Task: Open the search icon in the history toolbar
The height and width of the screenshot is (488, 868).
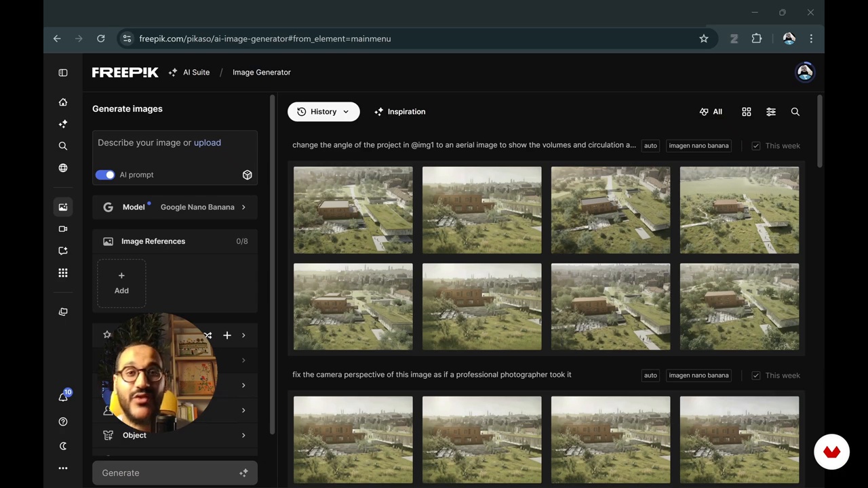Action: 795,112
